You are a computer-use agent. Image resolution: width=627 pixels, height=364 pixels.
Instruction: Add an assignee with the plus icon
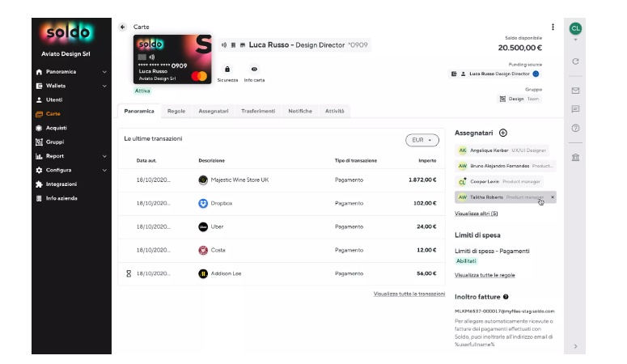pos(502,133)
